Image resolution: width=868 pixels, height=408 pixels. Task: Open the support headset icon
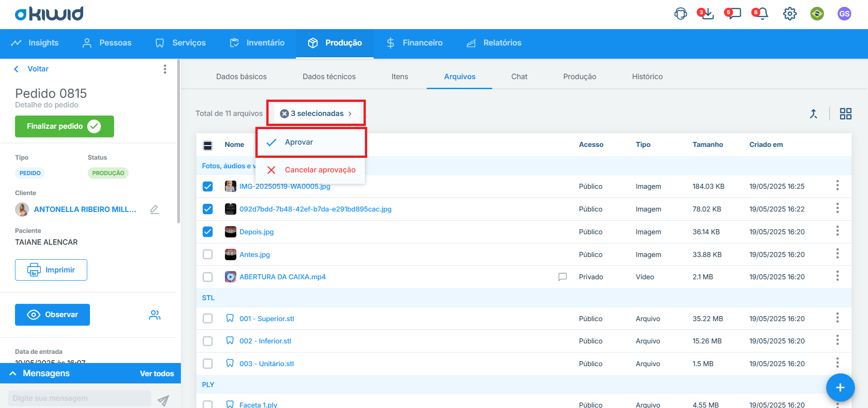click(680, 14)
